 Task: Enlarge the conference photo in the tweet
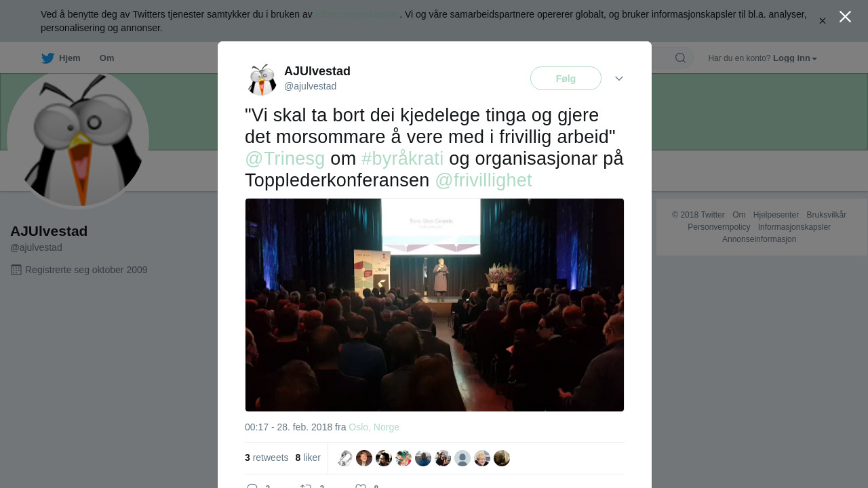click(435, 305)
